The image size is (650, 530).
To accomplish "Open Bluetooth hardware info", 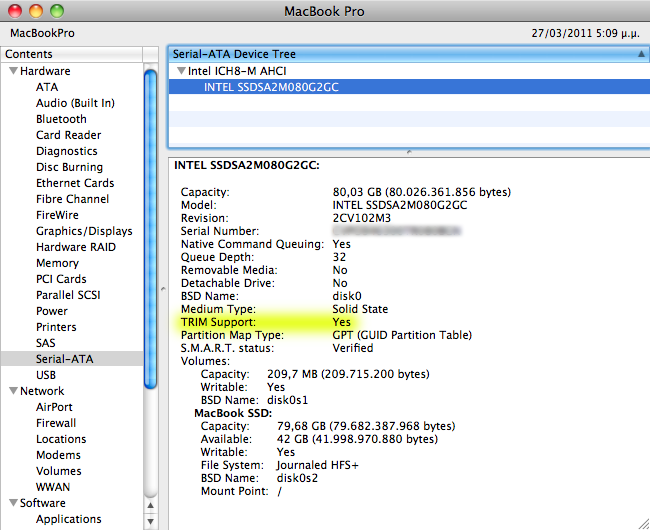I will (x=61, y=119).
